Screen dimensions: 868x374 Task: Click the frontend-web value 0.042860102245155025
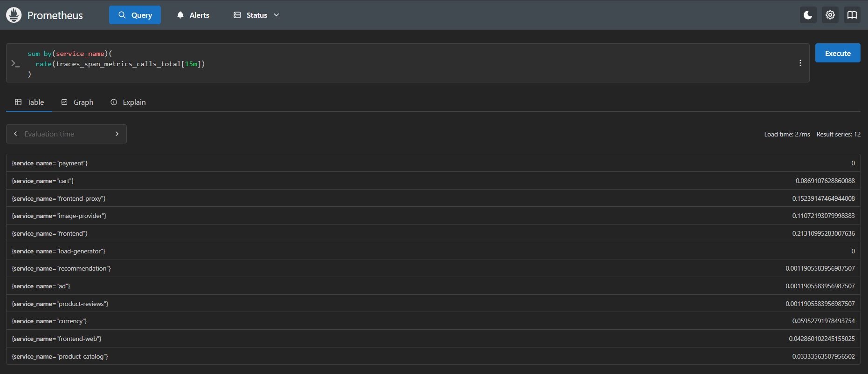point(822,339)
